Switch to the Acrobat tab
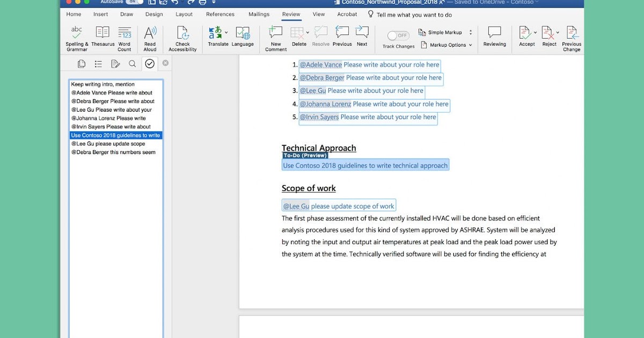The height and width of the screenshot is (338, 644). [347, 14]
